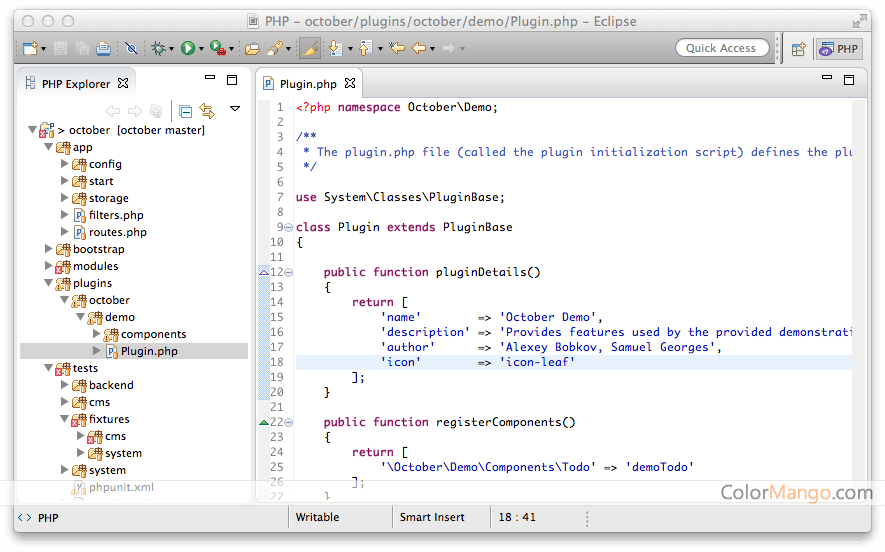Click the PHP status bar icon
885x552 pixels.
[x=24, y=518]
